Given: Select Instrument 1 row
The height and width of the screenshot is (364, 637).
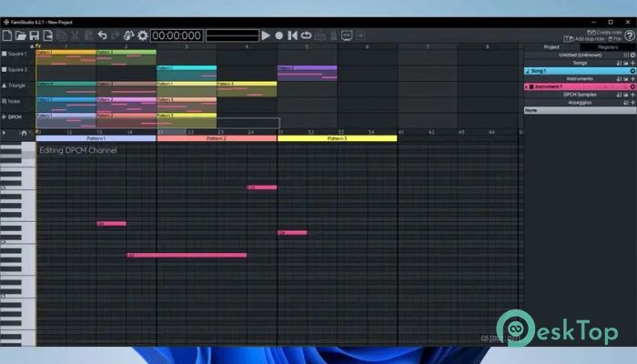Looking at the screenshot, I should pos(581,86).
